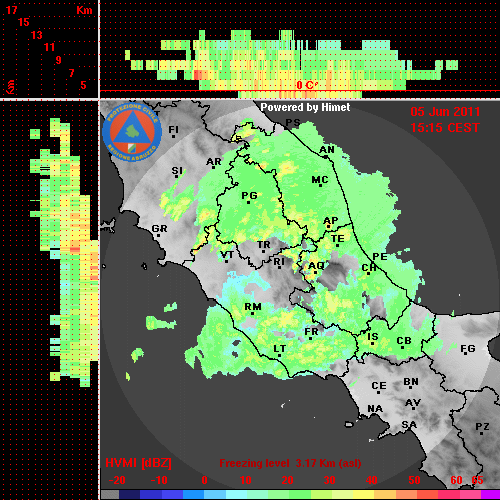Click the '40' dBZ scale value
Viewport: 500px width, 500px height.
click(372, 480)
